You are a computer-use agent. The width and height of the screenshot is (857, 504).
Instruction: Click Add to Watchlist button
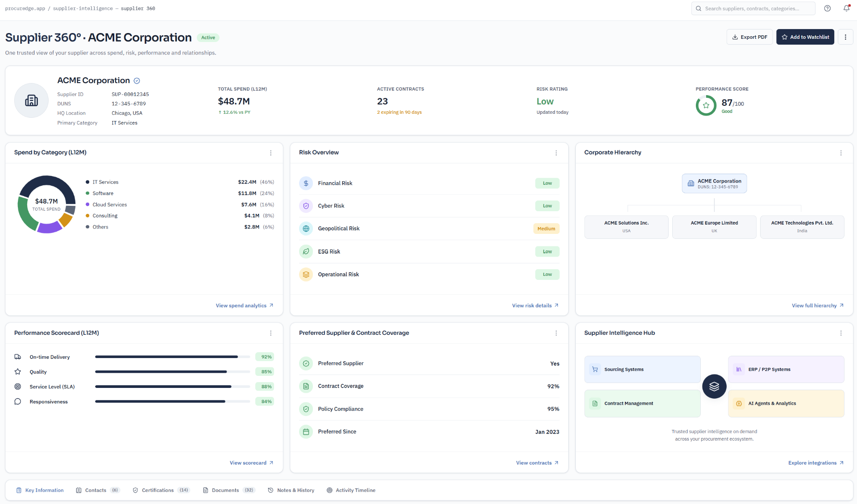click(805, 37)
